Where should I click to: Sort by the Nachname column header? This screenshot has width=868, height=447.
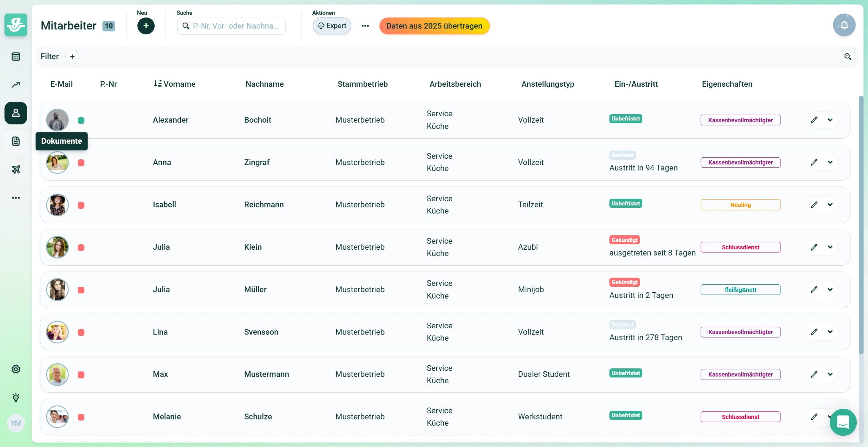(264, 84)
